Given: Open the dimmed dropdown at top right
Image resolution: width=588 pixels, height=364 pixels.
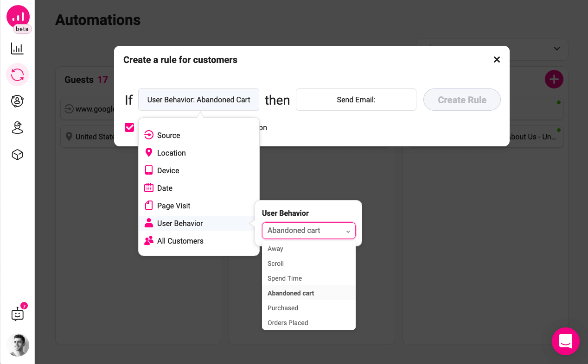Looking at the screenshot, I should click(492, 49).
